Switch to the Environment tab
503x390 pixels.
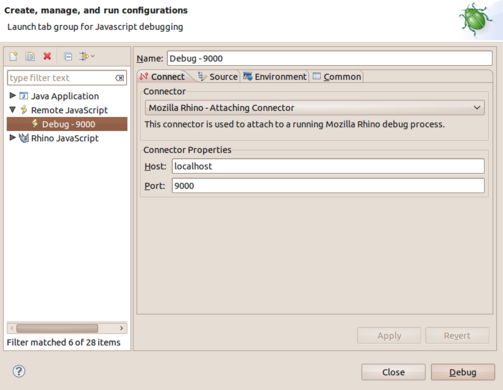pos(274,77)
